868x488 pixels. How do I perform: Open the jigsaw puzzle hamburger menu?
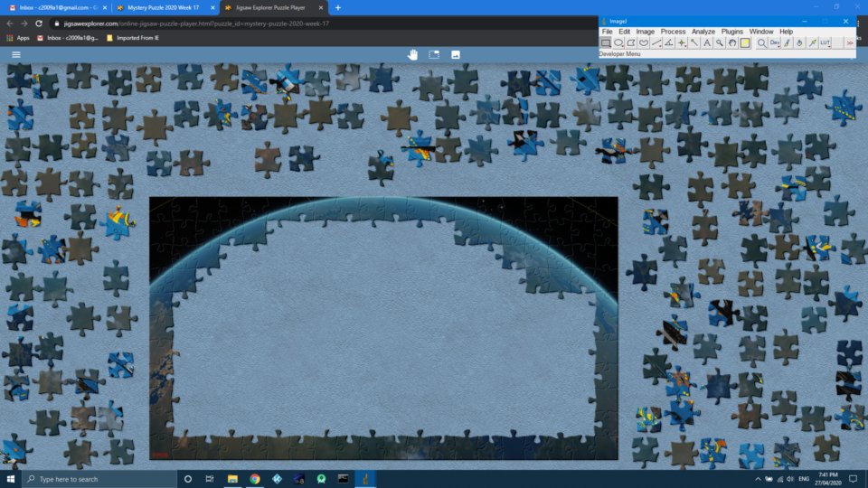click(16, 54)
